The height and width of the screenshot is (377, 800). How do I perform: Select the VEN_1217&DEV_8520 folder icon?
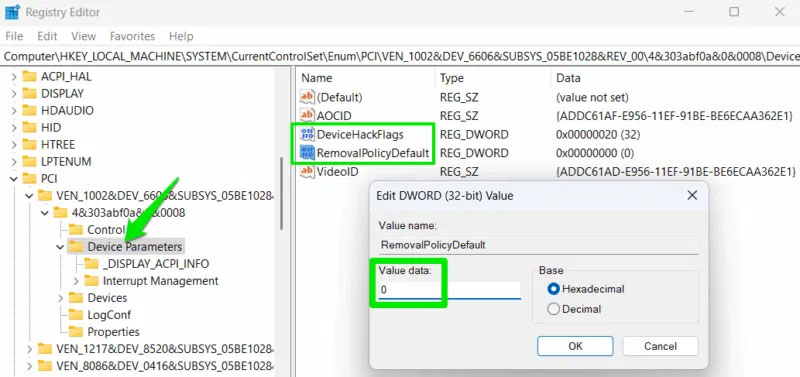tap(45, 349)
